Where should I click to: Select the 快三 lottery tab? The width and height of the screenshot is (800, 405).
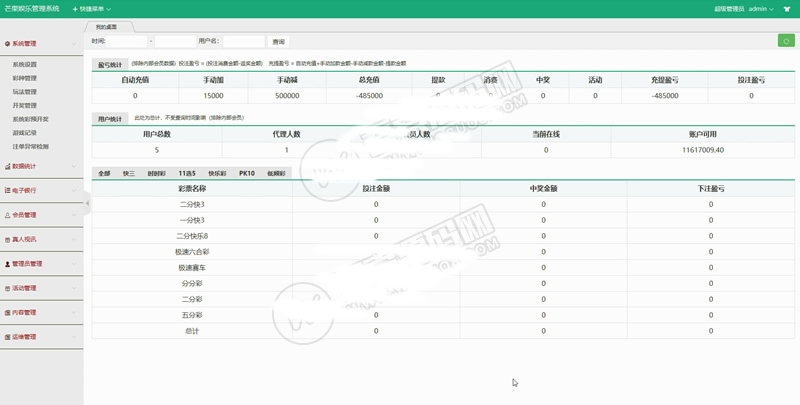129,173
